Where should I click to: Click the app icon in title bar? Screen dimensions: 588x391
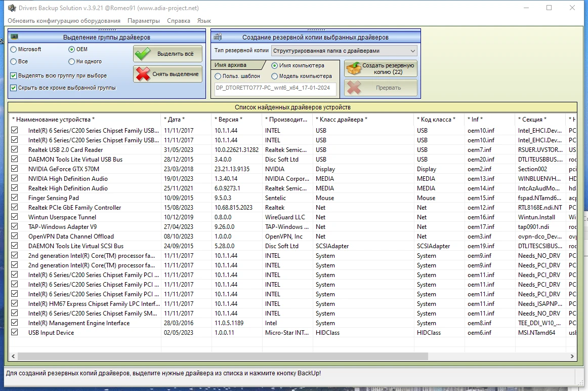(x=12, y=8)
